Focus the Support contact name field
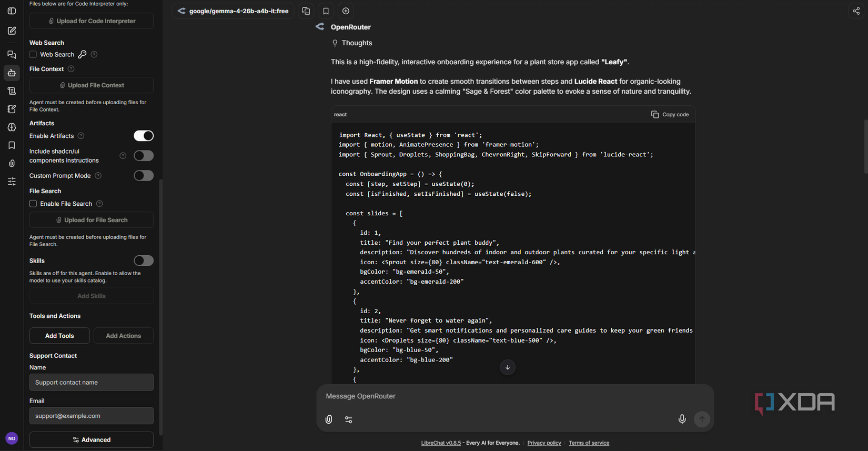This screenshot has width=868, height=451. pos(92,383)
